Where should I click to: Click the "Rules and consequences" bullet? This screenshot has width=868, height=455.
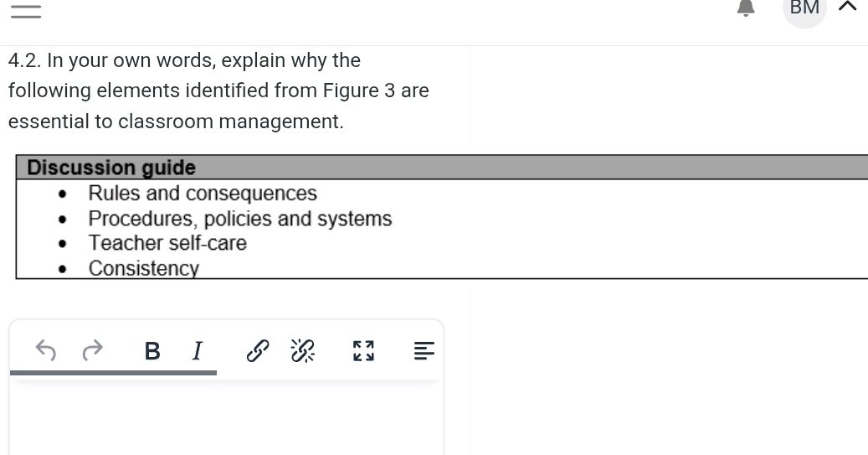pyautogui.click(x=203, y=194)
